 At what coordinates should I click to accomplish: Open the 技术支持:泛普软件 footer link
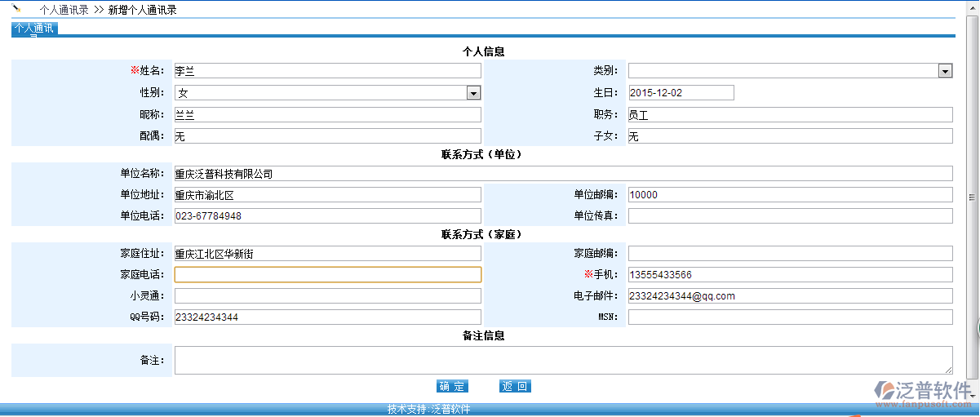428,410
